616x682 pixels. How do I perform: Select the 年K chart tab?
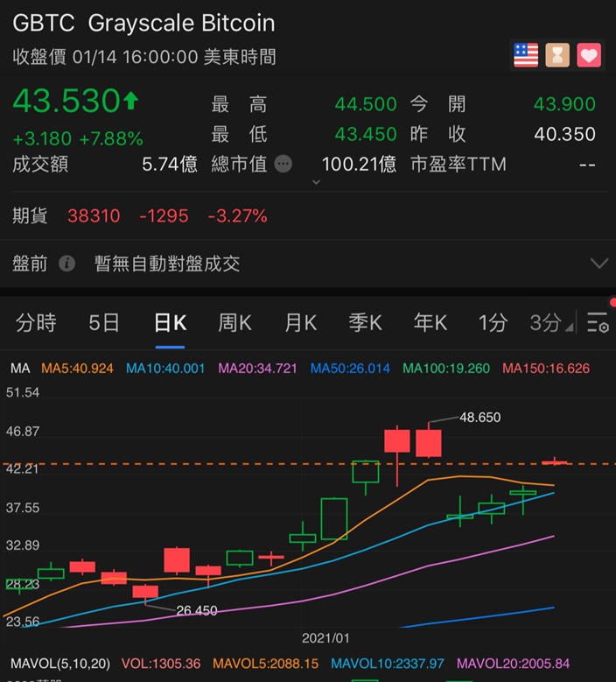click(430, 323)
